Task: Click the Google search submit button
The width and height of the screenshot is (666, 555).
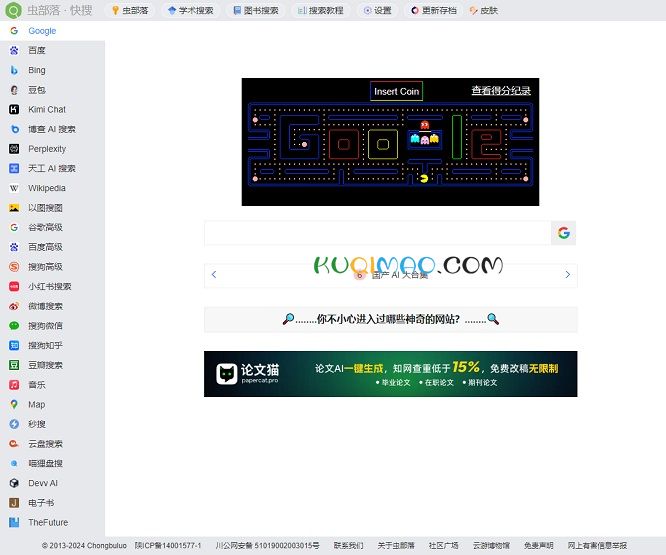Action: pyautogui.click(x=563, y=233)
